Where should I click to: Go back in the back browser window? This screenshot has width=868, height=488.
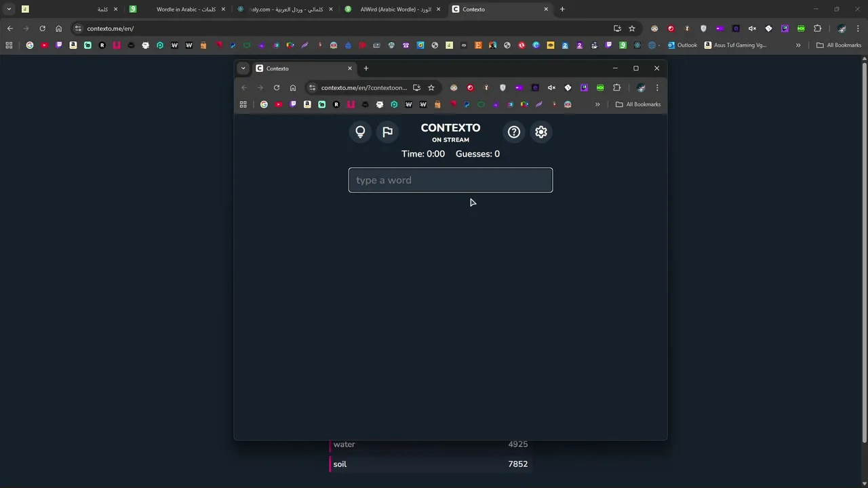point(10,28)
